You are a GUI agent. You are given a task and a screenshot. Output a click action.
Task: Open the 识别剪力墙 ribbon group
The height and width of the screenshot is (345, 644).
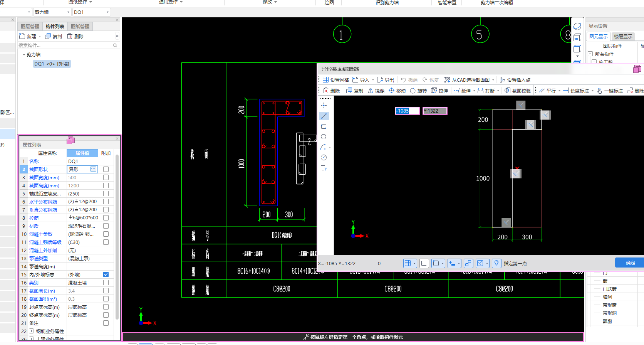(387, 2)
